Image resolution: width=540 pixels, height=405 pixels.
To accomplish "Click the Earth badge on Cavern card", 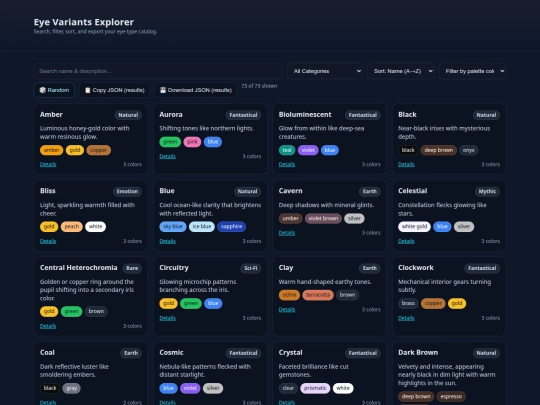I will point(370,191).
